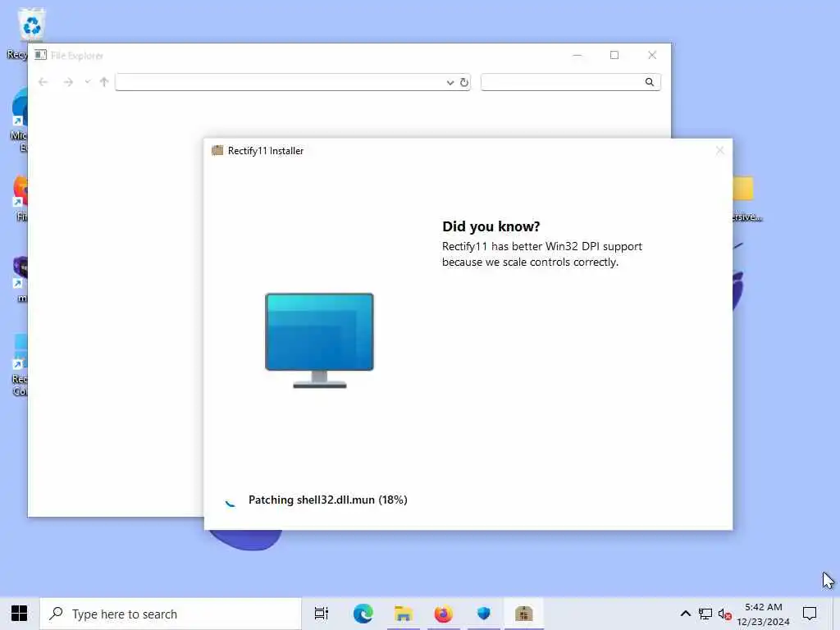This screenshot has width=840, height=630.
Task: Click the File Explorer title bar icon
Action: click(x=41, y=55)
